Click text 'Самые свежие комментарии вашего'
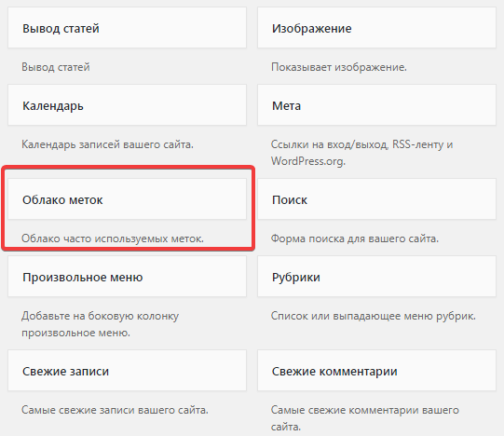The height and width of the screenshot is (436, 504). [x=365, y=410]
